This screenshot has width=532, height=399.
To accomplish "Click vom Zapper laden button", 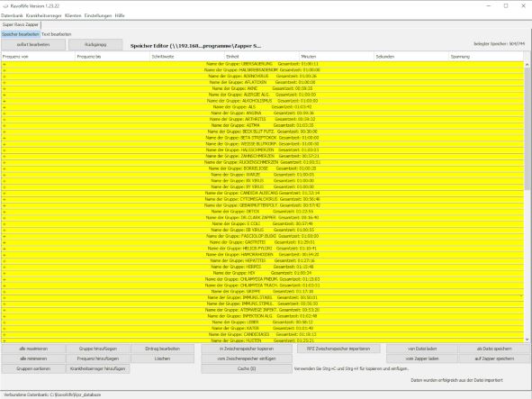I will [x=422, y=358].
